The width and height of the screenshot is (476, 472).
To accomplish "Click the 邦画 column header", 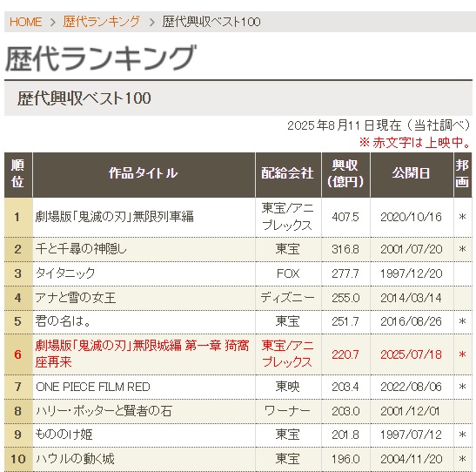I will [463, 175].
